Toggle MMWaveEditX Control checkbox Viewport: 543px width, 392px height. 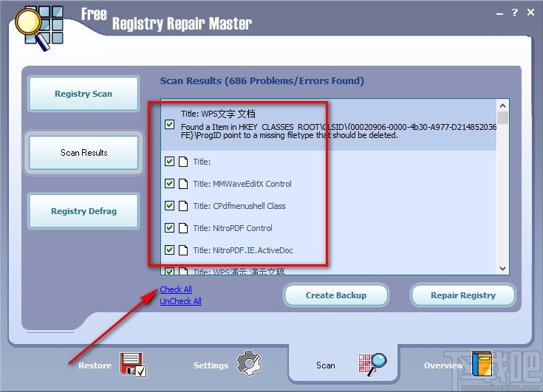(x=169, y=183)
